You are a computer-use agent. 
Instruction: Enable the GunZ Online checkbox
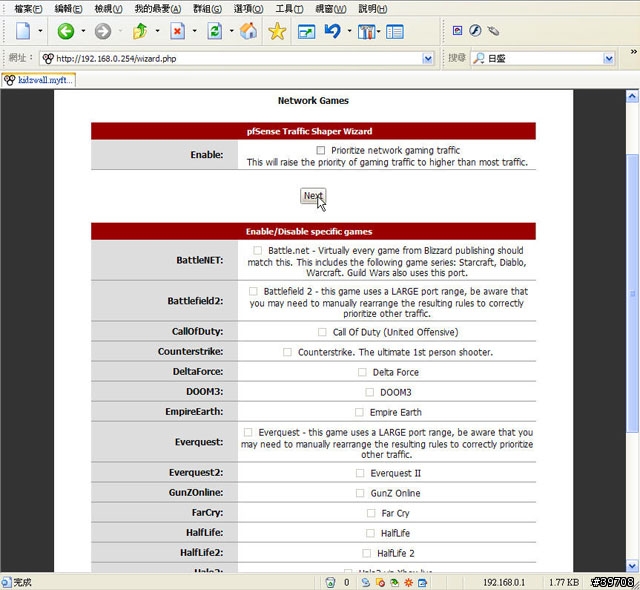360,492
